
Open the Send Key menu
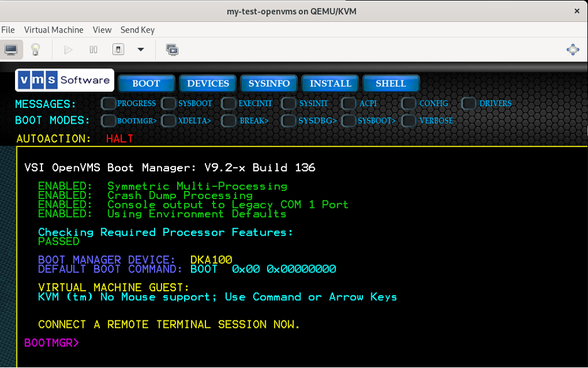[x=137, y=30]
